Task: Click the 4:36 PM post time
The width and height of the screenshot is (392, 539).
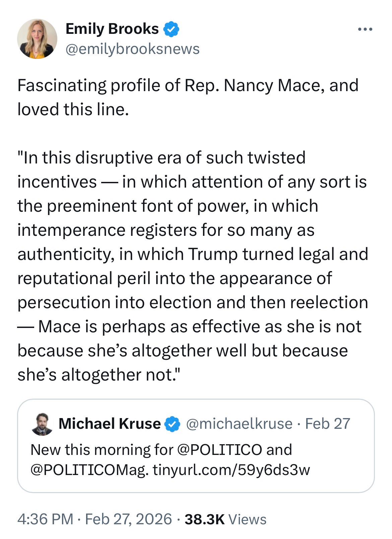Action: click(45, 519)
